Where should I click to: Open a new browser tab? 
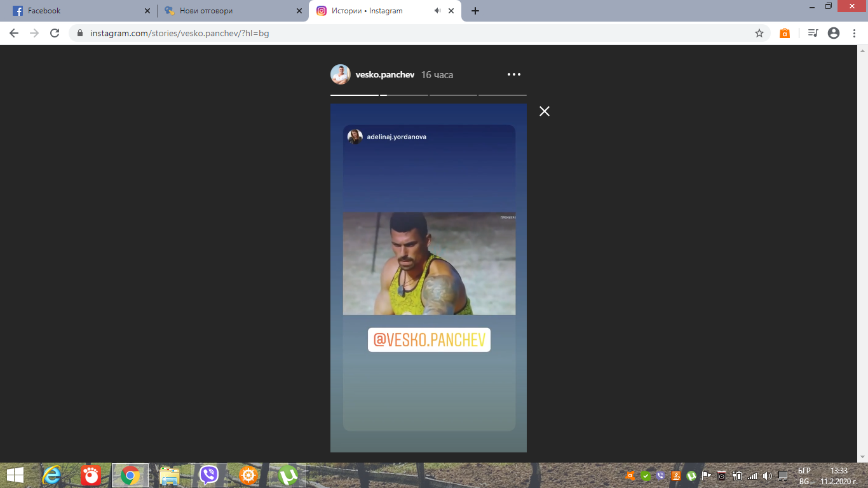[475, 11]
